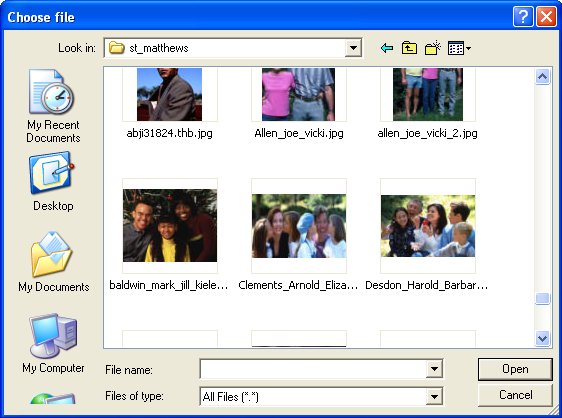This screenshot has height=418, width=562.
Task: Open My Recent Documents shortcut
Action: tap(53, 106)
